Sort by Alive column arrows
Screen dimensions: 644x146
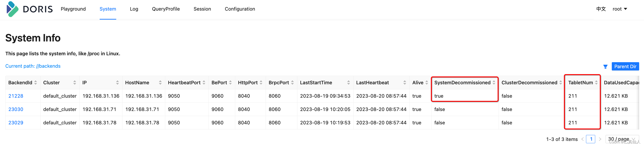click(x=426, y=82)
